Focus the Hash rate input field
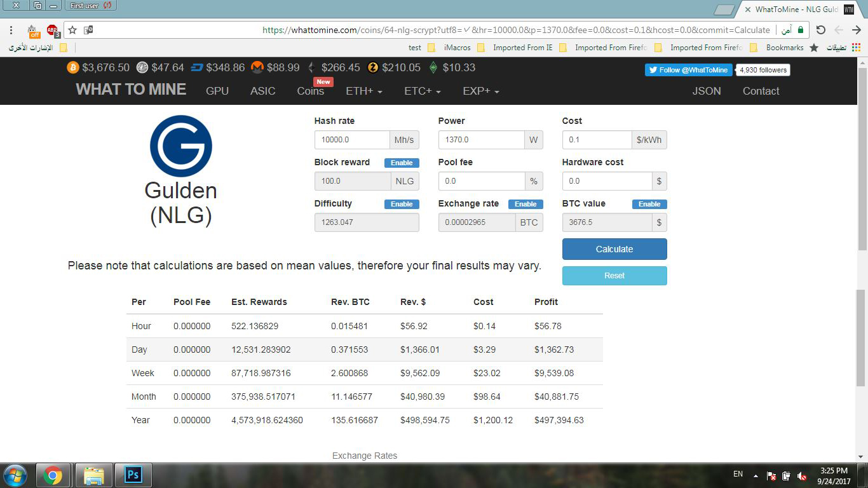This screenshot has height=488, width=868. 352,140
